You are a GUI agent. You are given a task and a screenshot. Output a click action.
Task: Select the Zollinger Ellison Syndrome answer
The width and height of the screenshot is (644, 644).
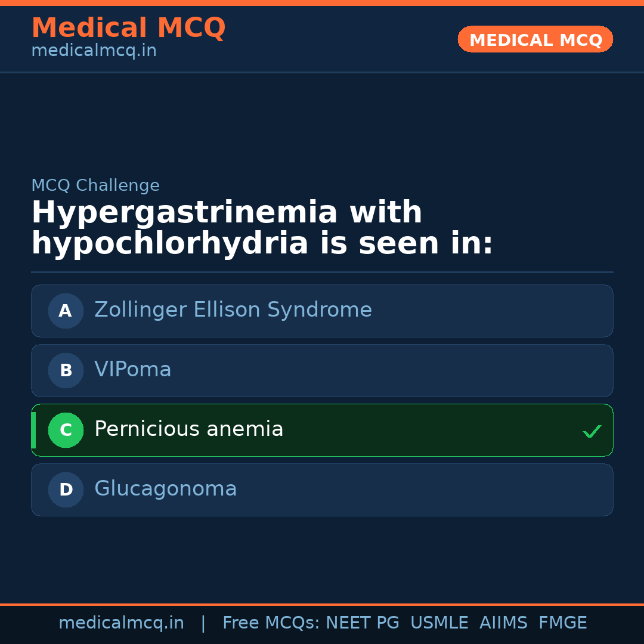coord(233,310)
